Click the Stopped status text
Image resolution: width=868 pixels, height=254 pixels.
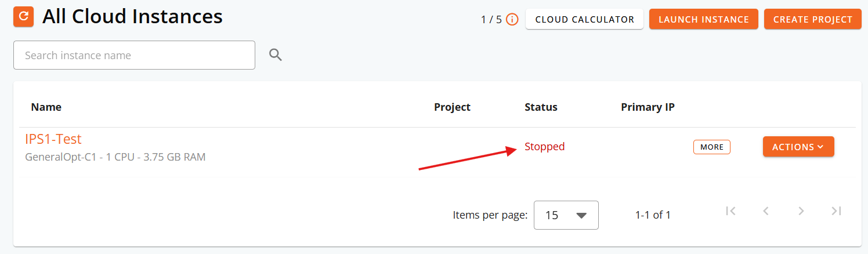pyautogui.click(x=545, y=147)
